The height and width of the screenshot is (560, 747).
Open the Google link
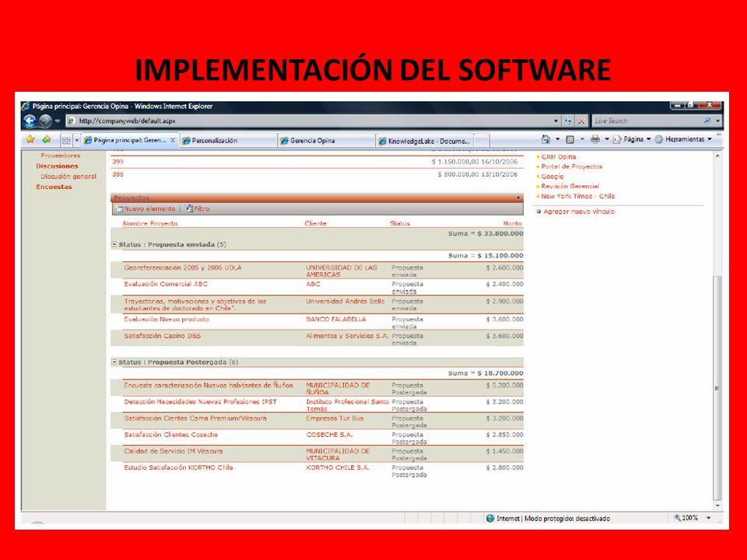coord(552,177)
